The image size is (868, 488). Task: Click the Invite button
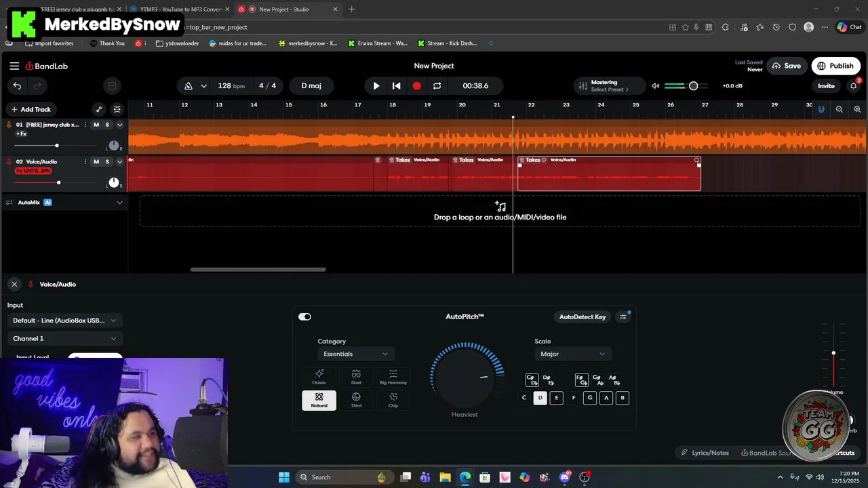[826, 86]
